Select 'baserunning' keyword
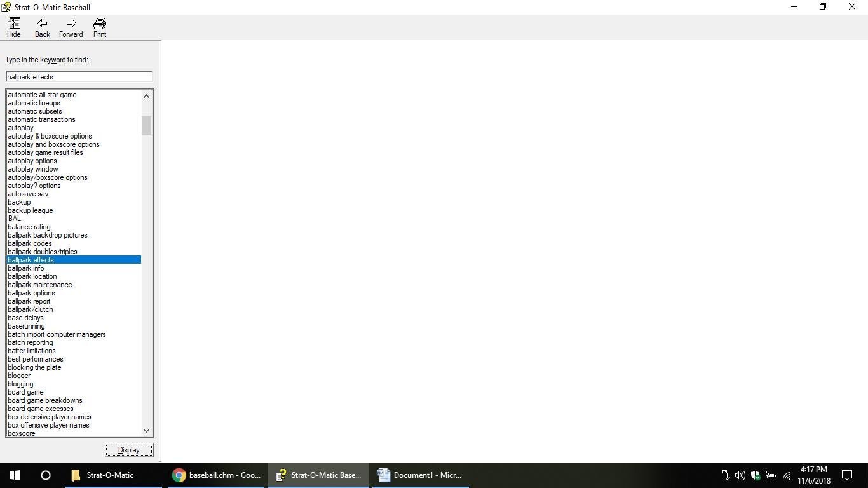The width and height of the screenshot is (868, 488). coord(26,326)
